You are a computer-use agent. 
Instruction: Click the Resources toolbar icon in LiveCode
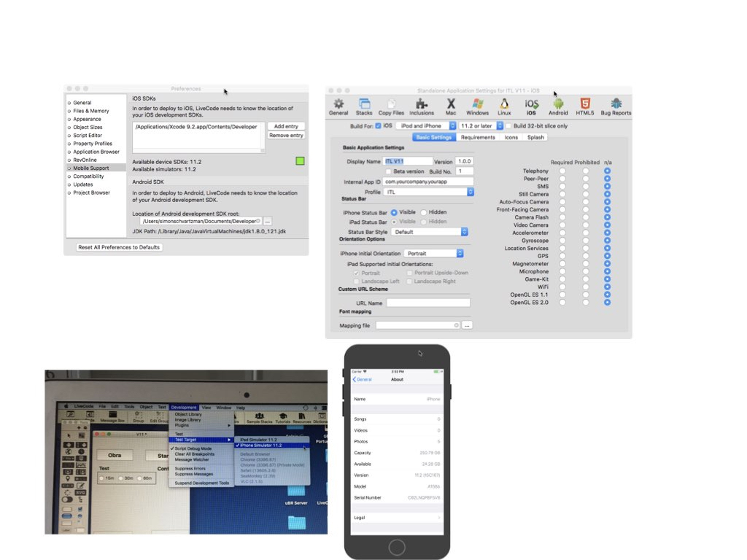tap(301, 418)
